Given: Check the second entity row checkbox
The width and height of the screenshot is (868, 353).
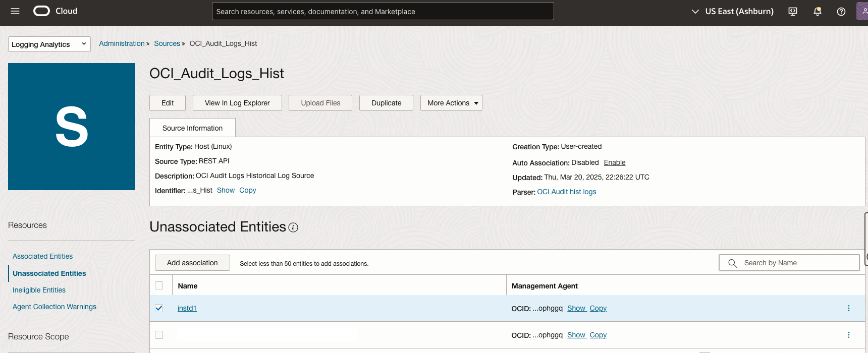Looking at the screenshot, I should click(159, 335).
